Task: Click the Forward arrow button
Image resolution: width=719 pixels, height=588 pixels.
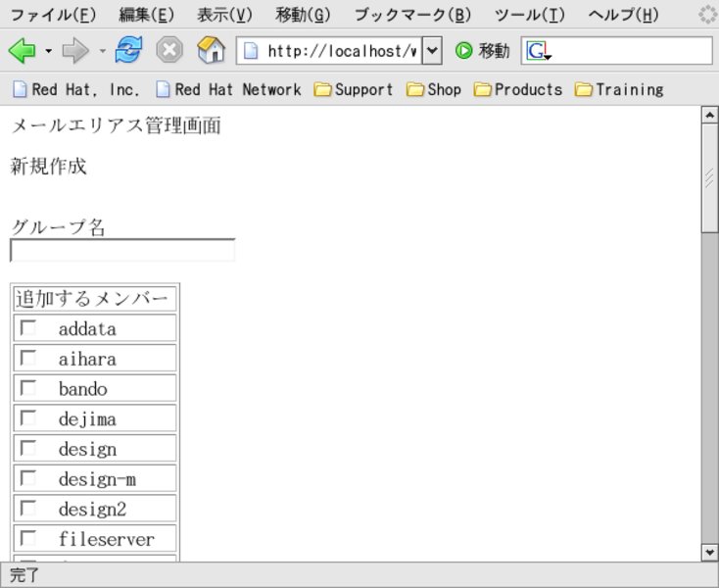Action: pyautogui.click(x=75, y=51)
